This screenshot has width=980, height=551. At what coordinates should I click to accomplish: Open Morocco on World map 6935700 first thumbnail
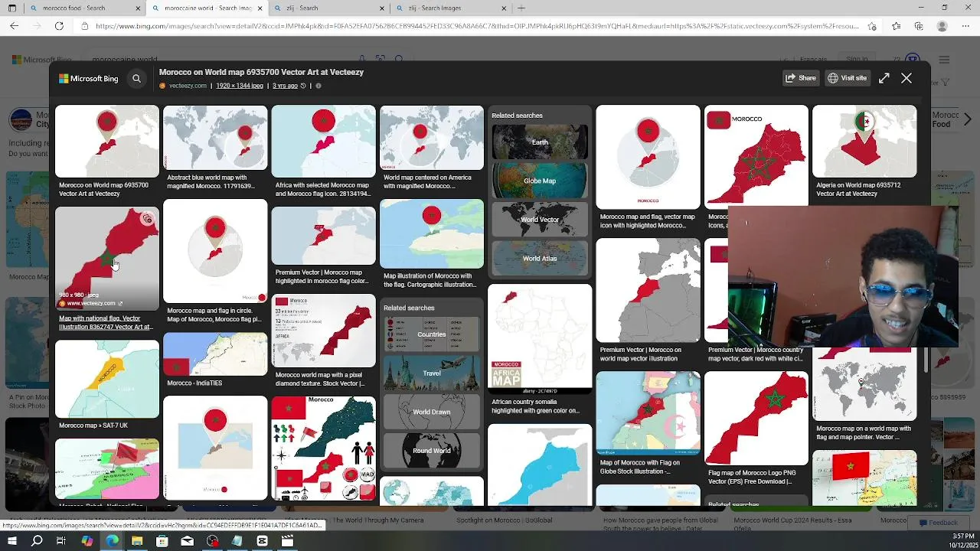[x=107, y=142]
